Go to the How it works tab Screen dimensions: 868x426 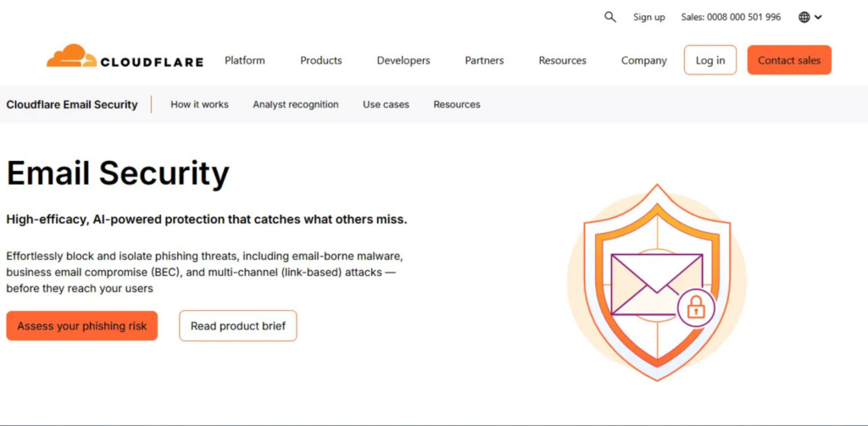199,105
